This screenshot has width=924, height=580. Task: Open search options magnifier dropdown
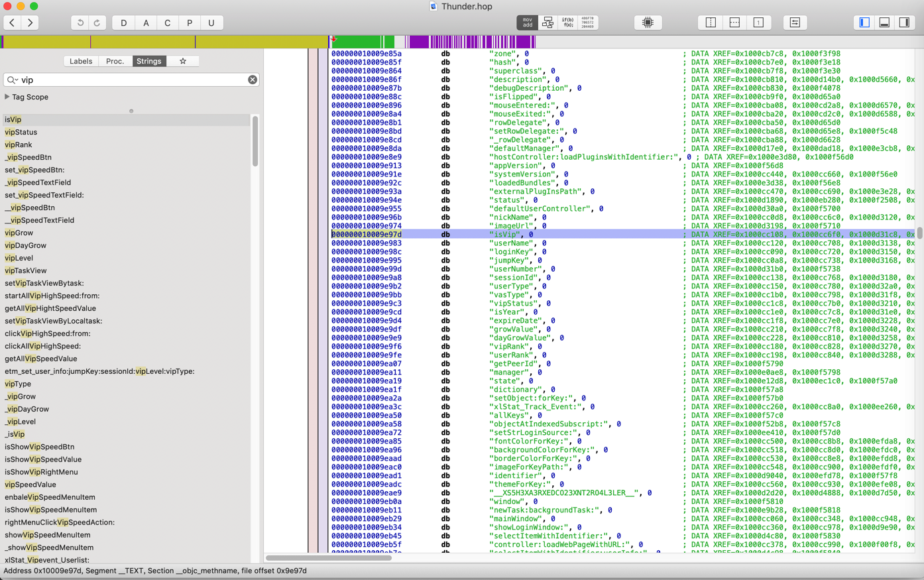(12, 80)
